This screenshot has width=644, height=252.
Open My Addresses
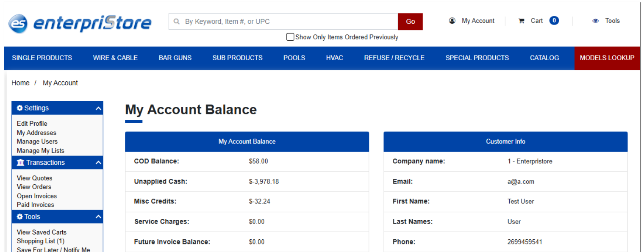[x=36, y=133]
